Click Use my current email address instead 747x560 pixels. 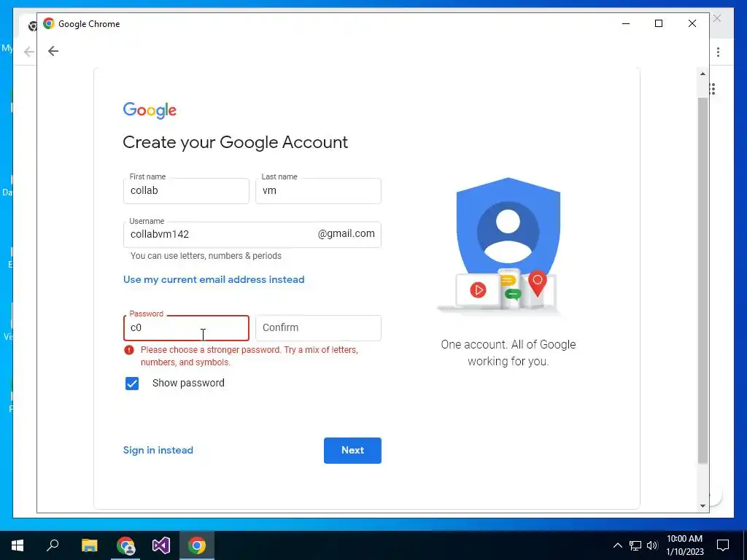coord(214,279)
